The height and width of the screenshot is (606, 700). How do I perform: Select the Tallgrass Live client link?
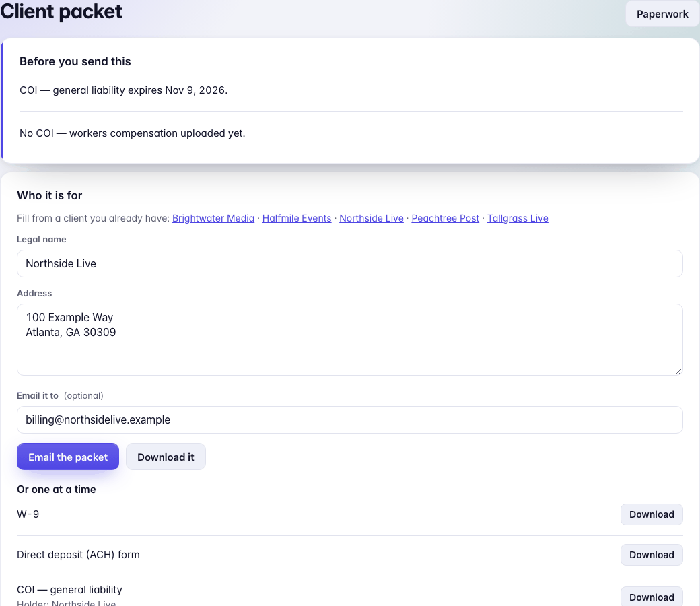pyautogui.click(x=518, y=218)
